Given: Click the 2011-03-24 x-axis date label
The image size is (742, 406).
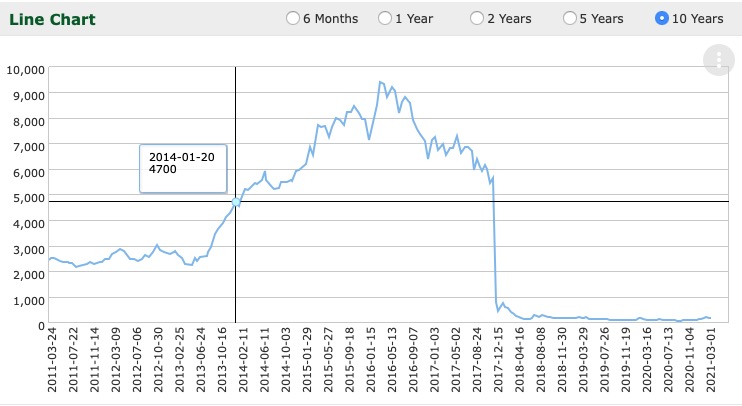Looking at the screenshot, I should [x=52, y=360].
